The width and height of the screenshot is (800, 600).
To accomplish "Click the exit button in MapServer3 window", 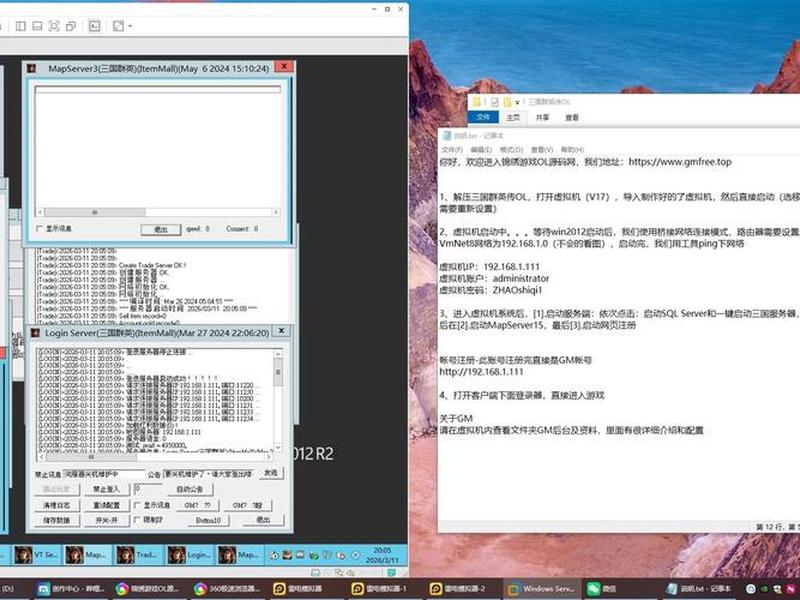I will pos(161,230).
